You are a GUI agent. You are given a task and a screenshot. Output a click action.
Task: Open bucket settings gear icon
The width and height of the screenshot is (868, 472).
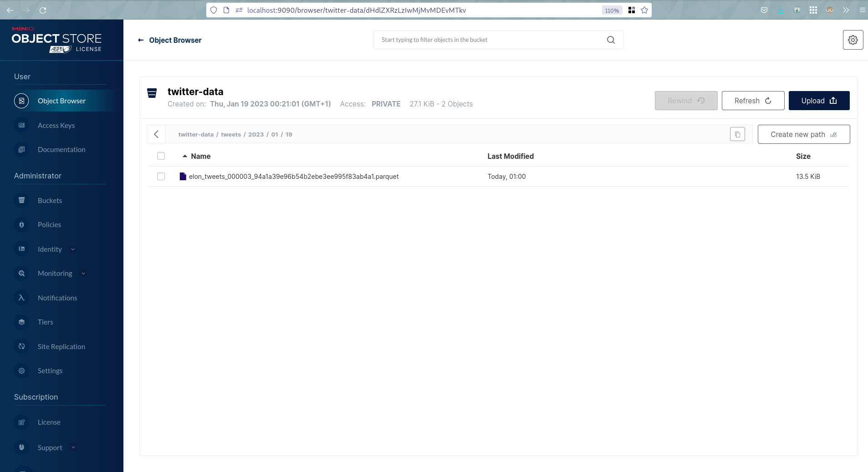click(853, 40)
